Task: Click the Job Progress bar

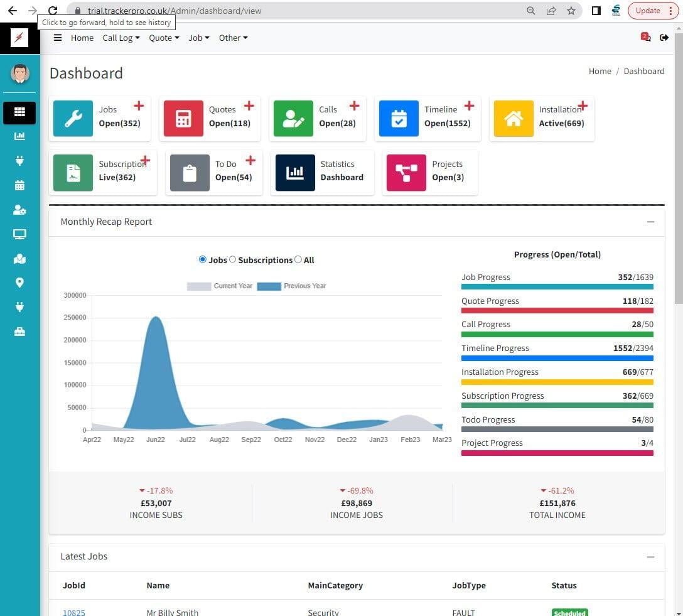Action: click(557, 286)
